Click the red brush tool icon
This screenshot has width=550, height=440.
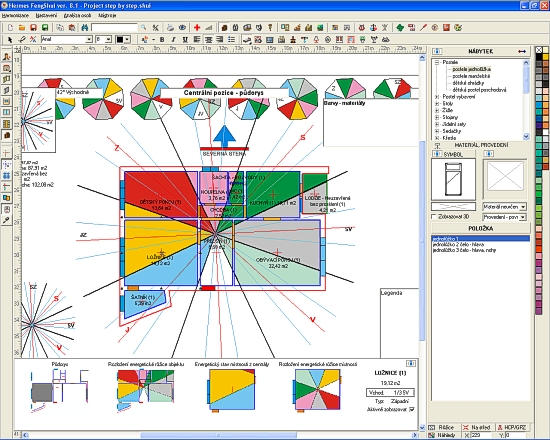(x=423, y=27)
